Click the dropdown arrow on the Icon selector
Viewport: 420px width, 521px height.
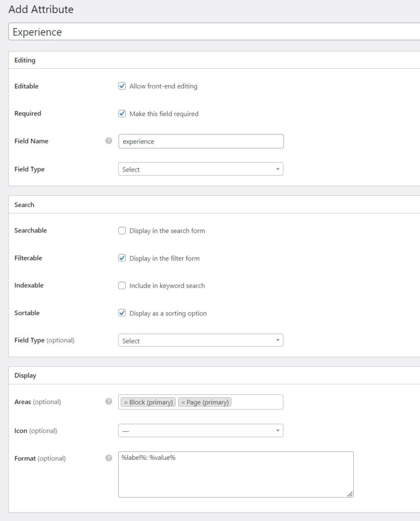[277, 430]
